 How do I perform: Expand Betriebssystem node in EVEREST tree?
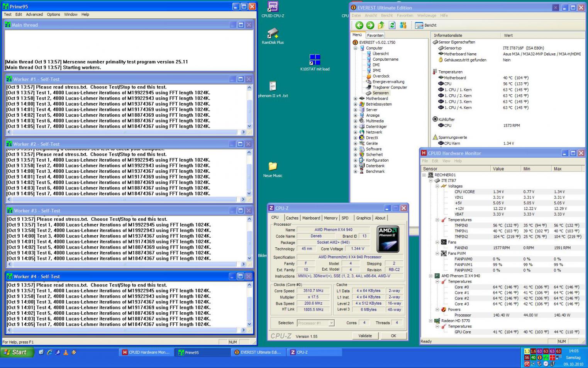click(356, 104)
